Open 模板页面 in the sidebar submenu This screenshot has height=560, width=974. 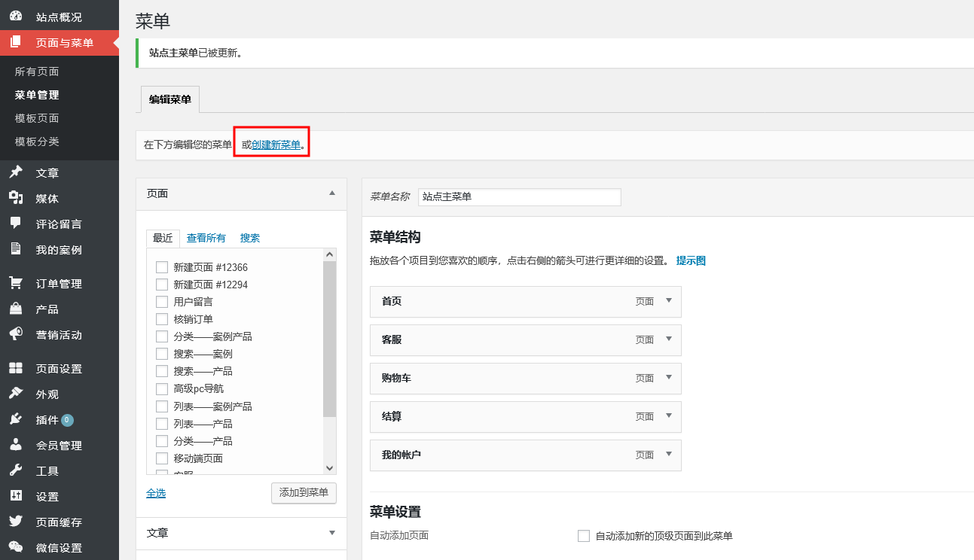tap(37, 118)
